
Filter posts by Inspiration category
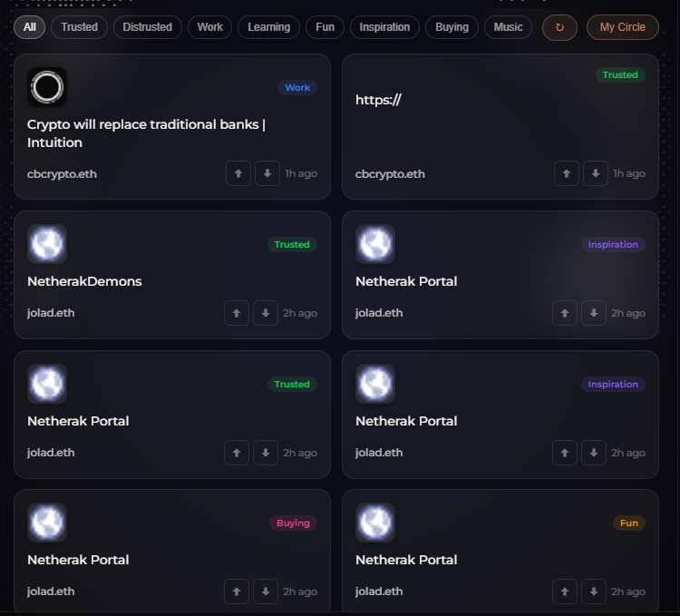click(384, 27)
